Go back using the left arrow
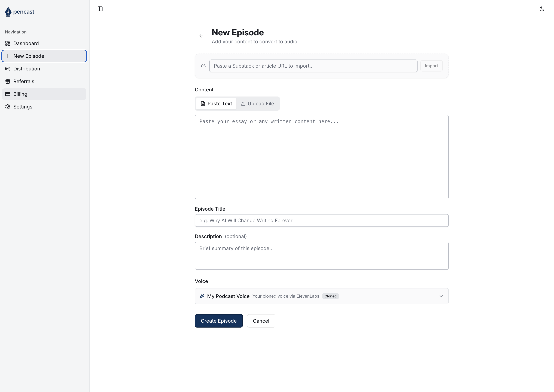 coord(201,36)
